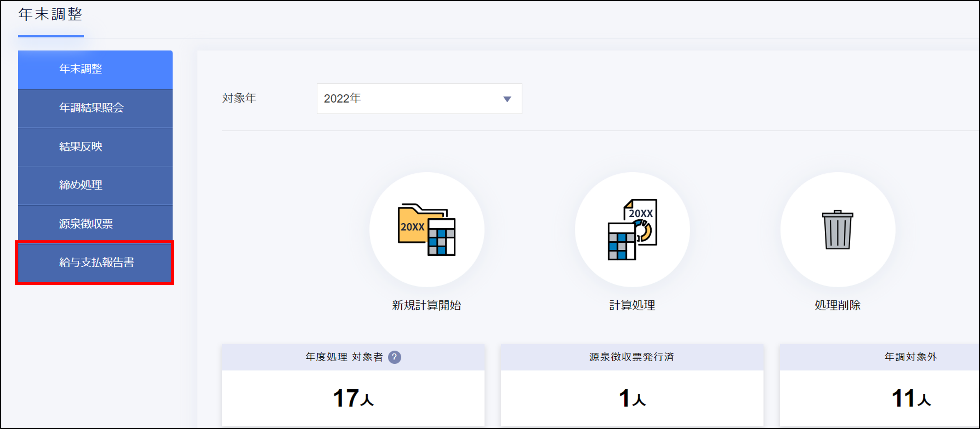Click the 処理削除 trash can icon

837,229
